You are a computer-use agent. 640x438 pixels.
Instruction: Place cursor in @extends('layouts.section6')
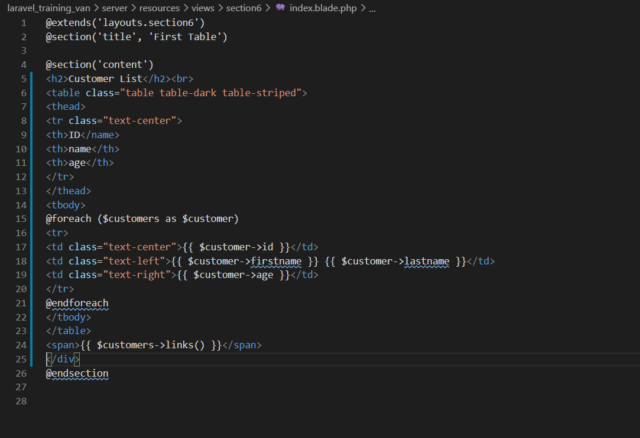(125, 22)
